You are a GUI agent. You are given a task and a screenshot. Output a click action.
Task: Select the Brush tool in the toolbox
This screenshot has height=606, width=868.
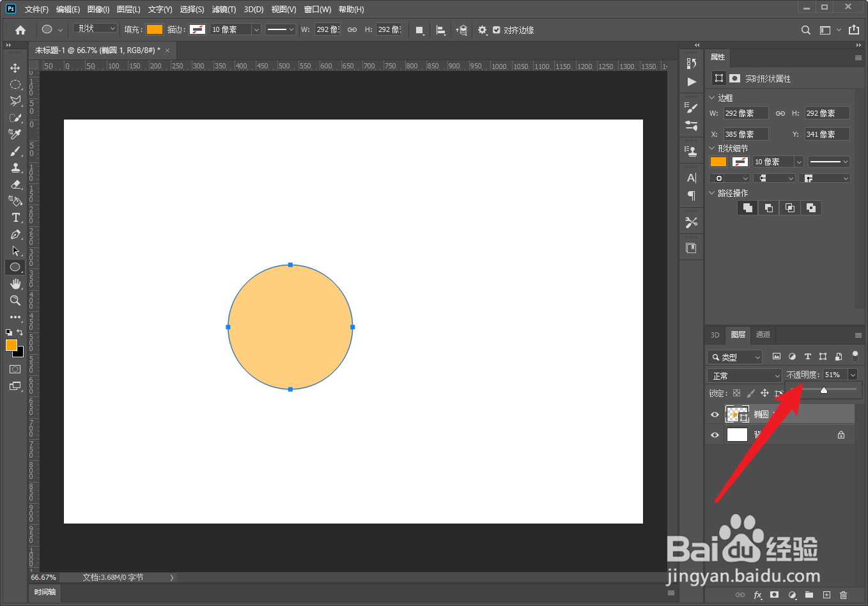[15, 151]
